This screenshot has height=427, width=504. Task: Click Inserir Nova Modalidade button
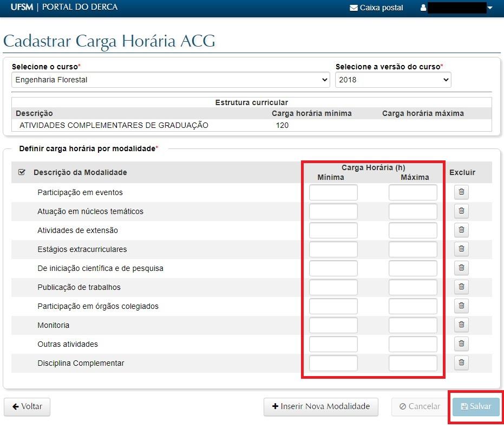pyautogui.click(x=320, y=406)
